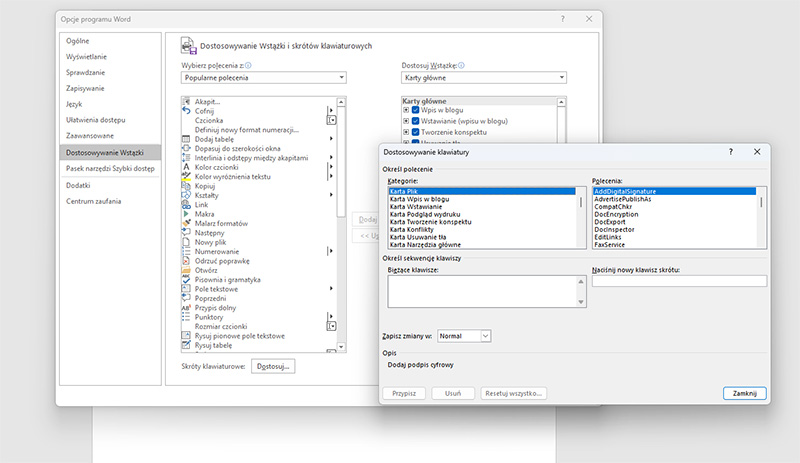Click scroll up arrow of commands list
The width and height of the screenshot is (800, 463).
pos(341,102)
